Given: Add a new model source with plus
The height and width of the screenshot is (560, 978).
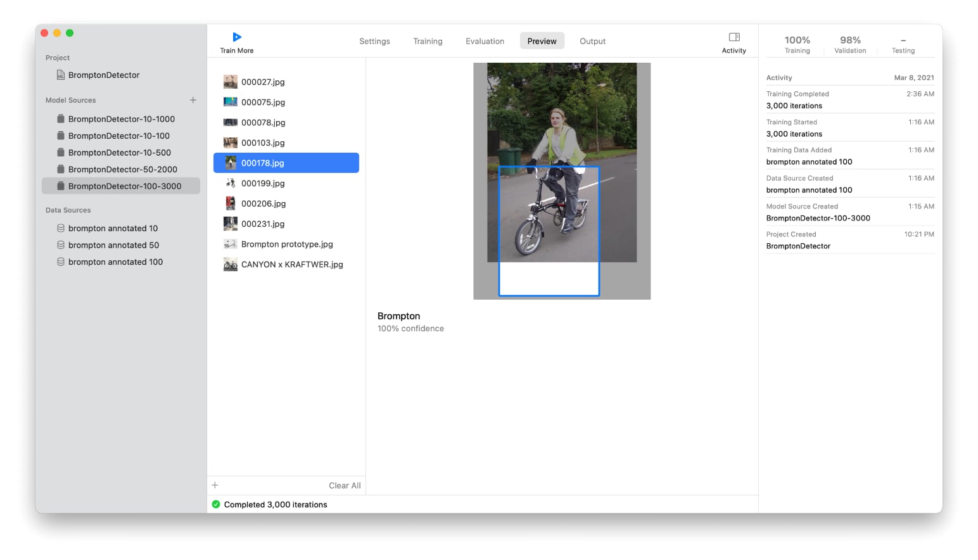Looking at the screenshot, I should [193, 100].
